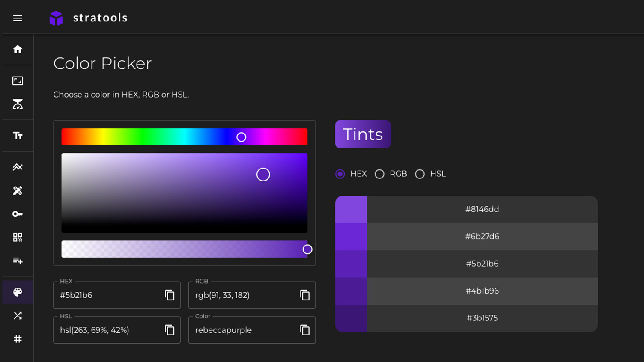
Task: Expand the aspect ratio tool section
Action: [17, 80]
